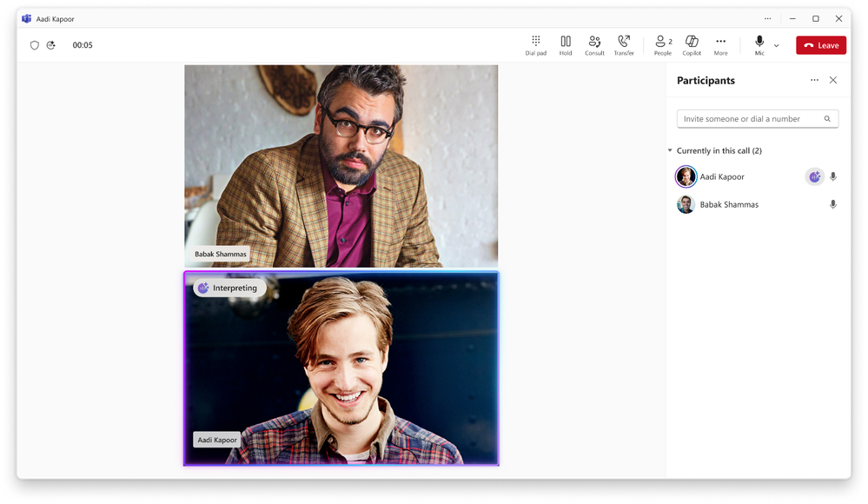The image size is (868, 504).
Task: Collapse the Currently in this call section
Action: 669,149
